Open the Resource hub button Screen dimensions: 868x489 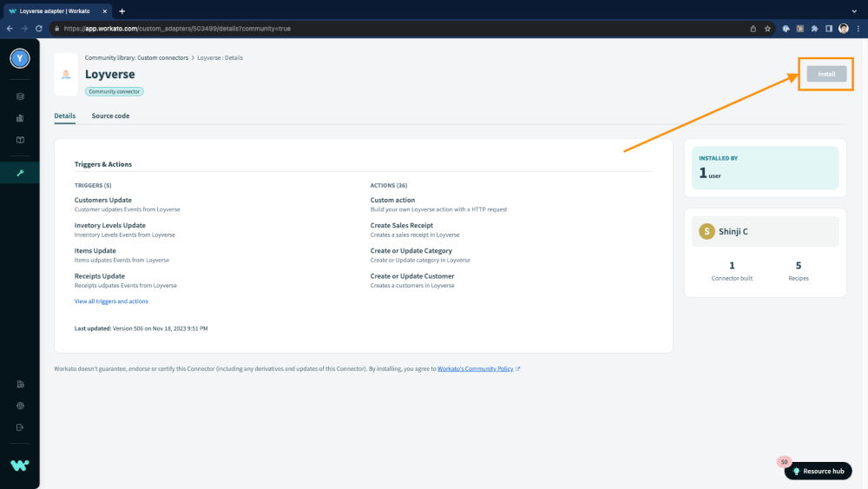point(818,471)
